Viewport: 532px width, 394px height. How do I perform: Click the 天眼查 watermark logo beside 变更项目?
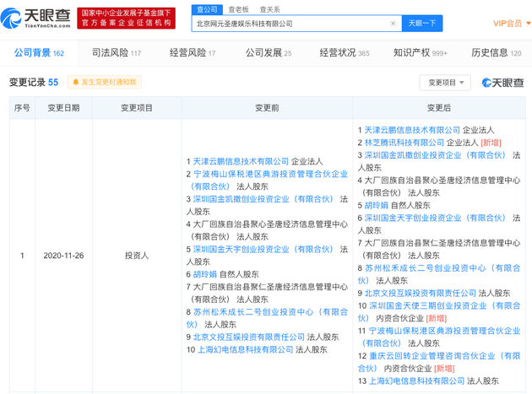(502, 83)
